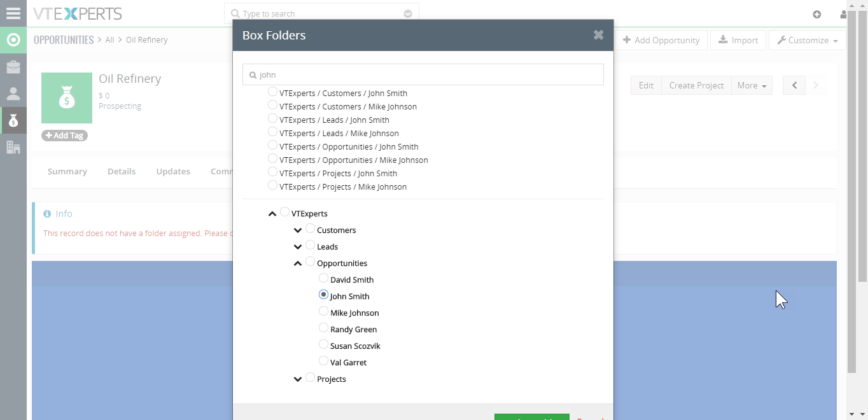Open the opportunities money bag sidebar icon
Viewport: 868px width, 420px height.
pos(13,120)
